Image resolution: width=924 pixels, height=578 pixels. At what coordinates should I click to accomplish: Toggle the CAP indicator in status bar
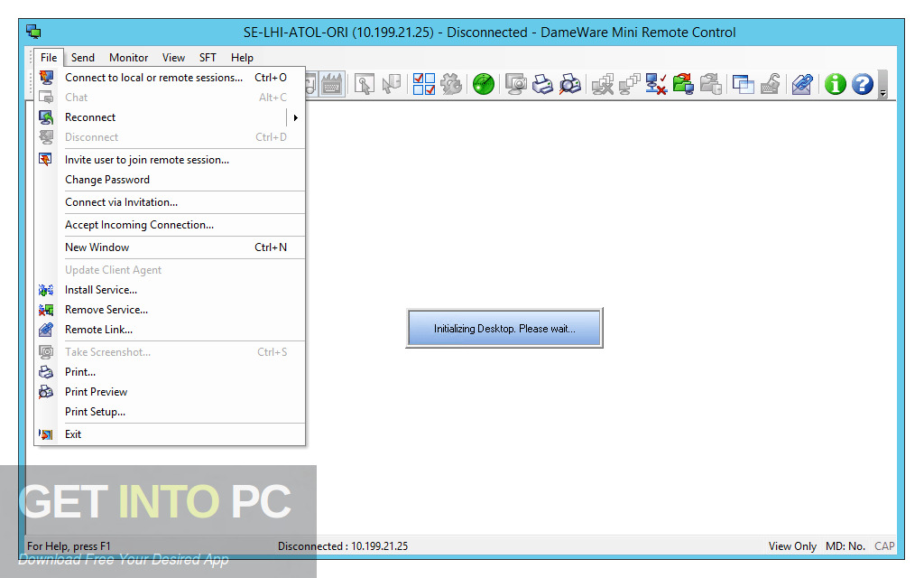click(x=883, y=545)
